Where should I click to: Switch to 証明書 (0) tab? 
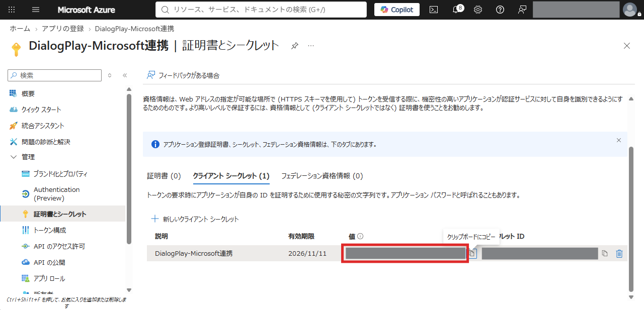click(x=164, y=176)
